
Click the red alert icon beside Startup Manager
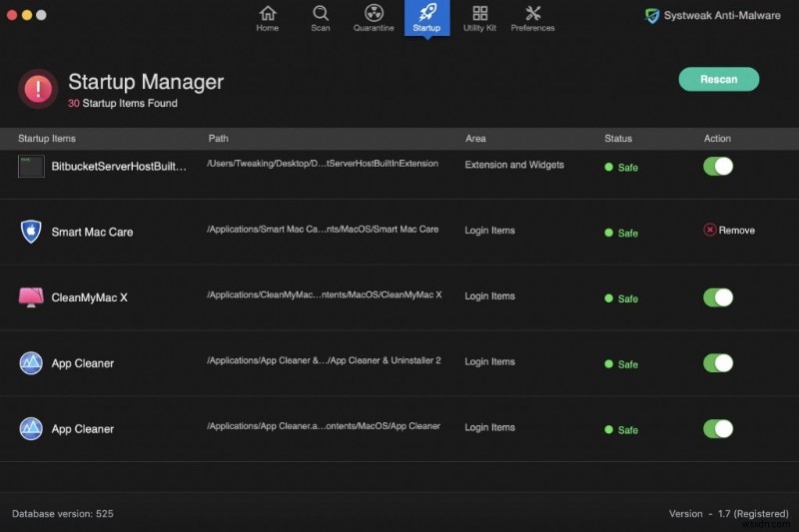(38, 89)
